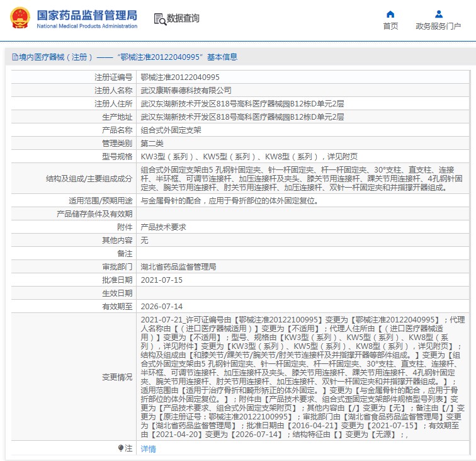476x461 pixels.
Task: Click the 生产地址 address value
Action: [x=242, y=117]
